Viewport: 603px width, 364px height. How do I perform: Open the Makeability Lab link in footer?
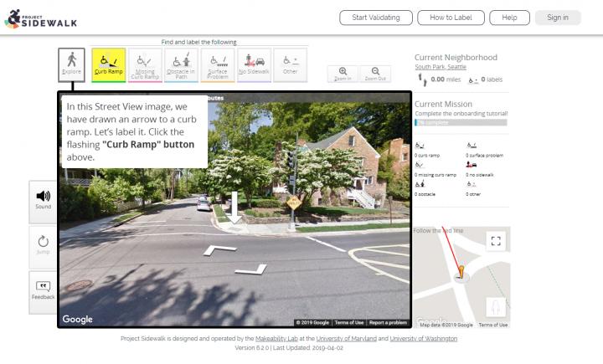point(279,338)
